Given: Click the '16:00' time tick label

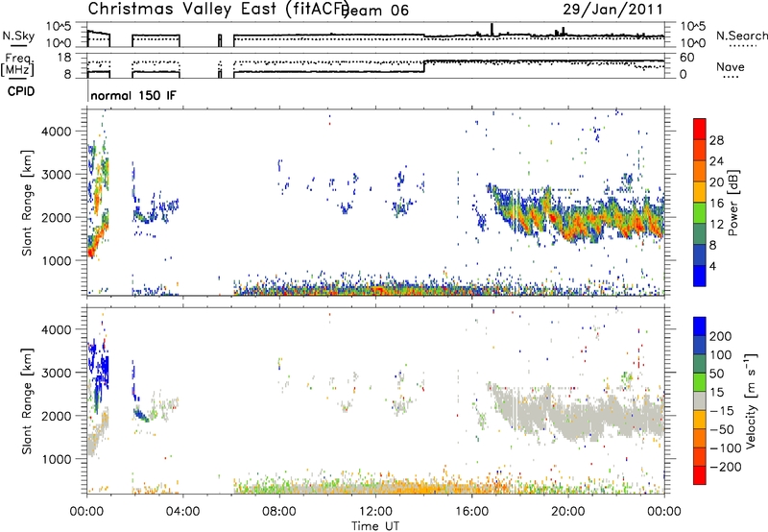Looking at the screenshot, I should [x=471, y=512].
